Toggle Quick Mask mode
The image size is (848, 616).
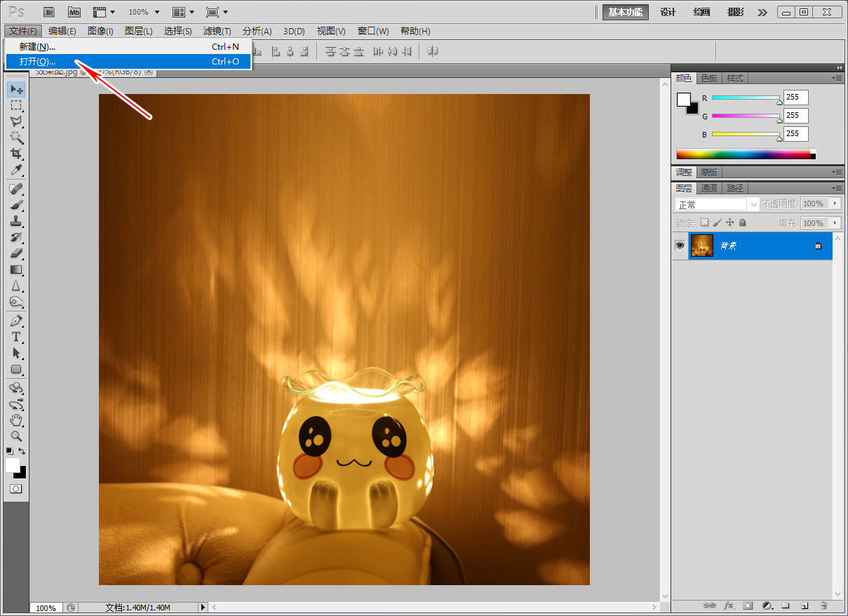[x=15, y=488]
